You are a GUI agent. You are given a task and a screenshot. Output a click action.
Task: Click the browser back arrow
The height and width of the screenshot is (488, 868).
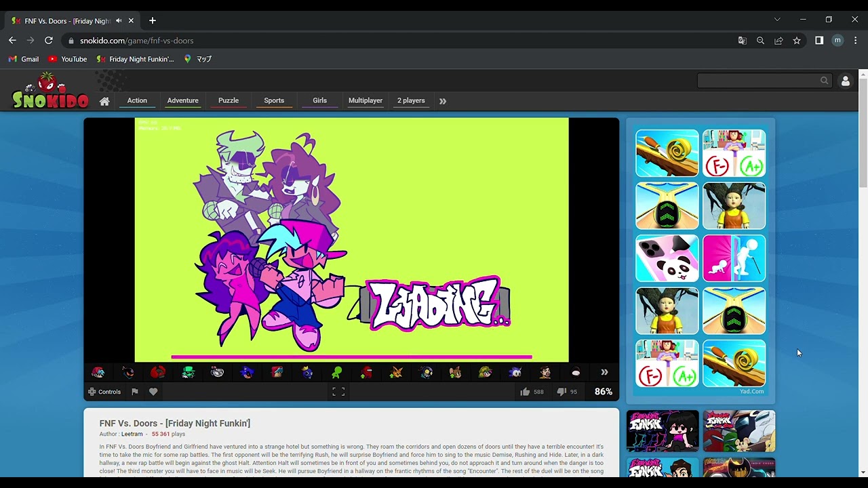[x=12, y=41]
